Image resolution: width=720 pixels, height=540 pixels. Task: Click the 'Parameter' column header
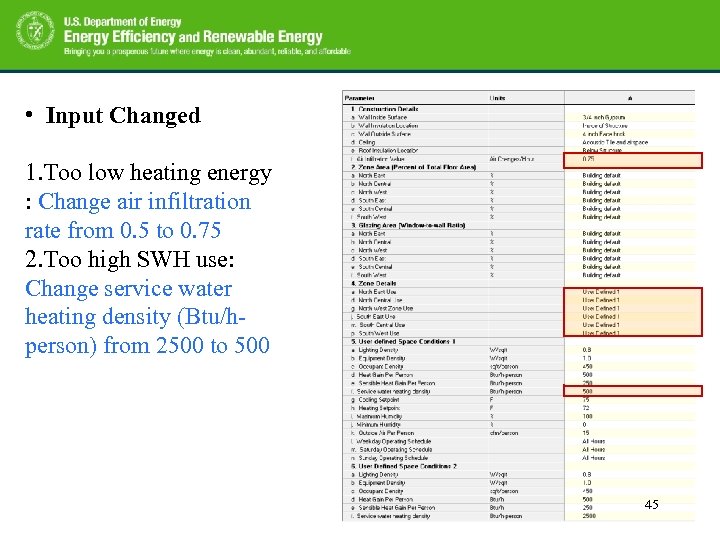[x=360, y=98]
